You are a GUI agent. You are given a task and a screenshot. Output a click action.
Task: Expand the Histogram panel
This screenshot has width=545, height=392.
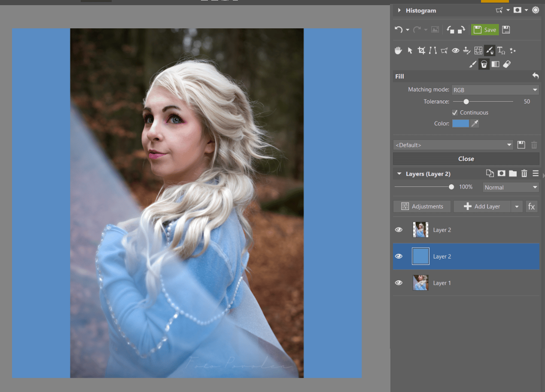pos(399,10)
